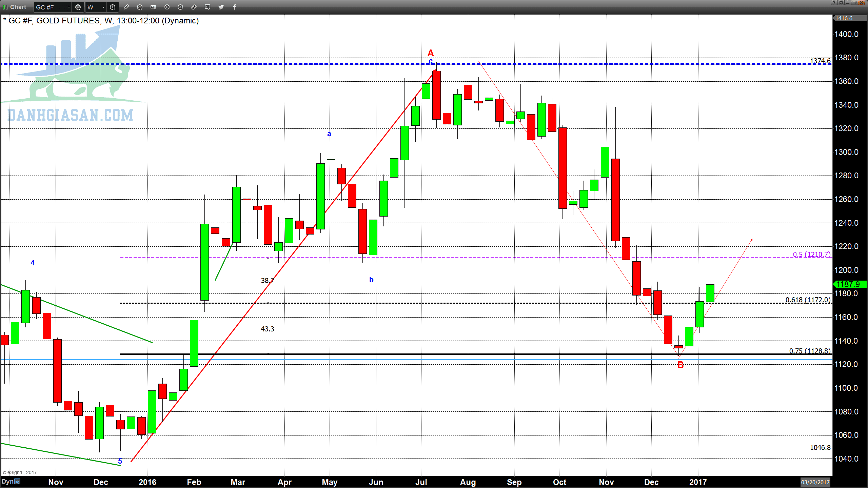Select the blue wave label 4
Image resolution: width=868 pixels, height=488 pixels.
[x=33, y=263]
